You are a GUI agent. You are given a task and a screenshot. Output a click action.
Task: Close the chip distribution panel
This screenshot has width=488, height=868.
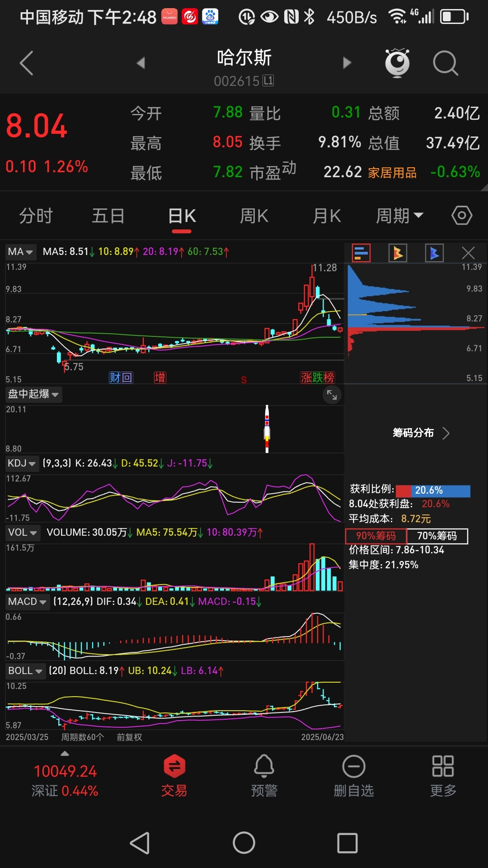[x=469, y=253]
